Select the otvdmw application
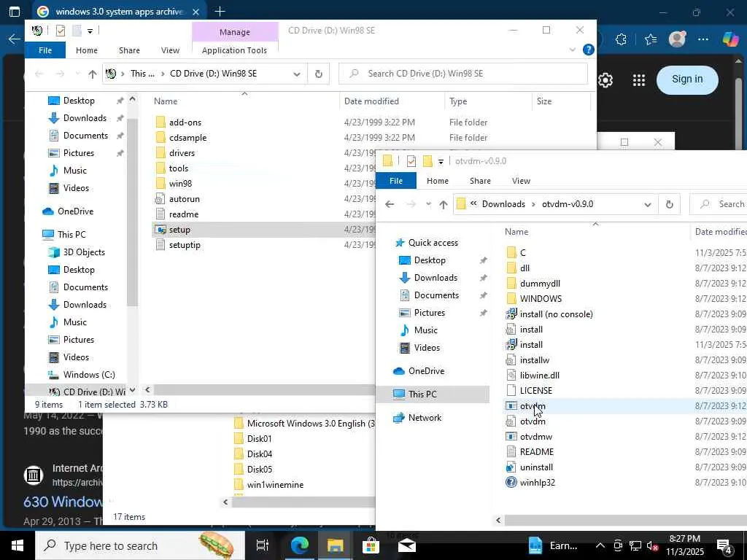The image size is (747, 560). [536, 437]
